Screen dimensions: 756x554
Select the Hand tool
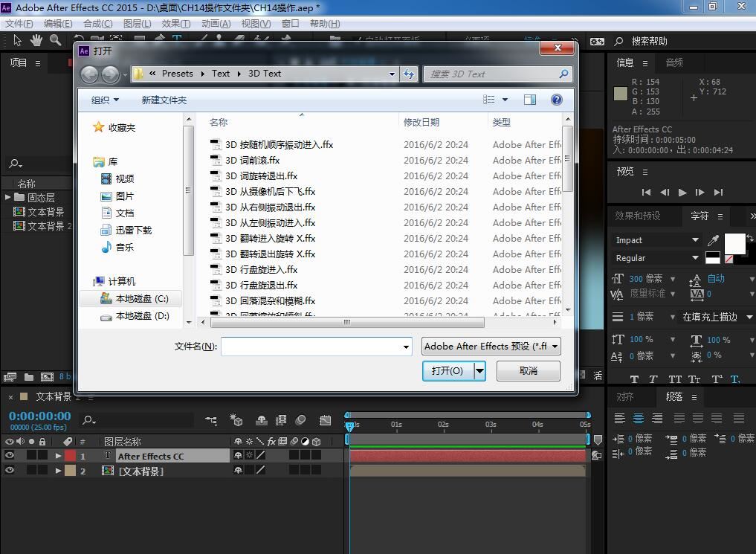36,40
